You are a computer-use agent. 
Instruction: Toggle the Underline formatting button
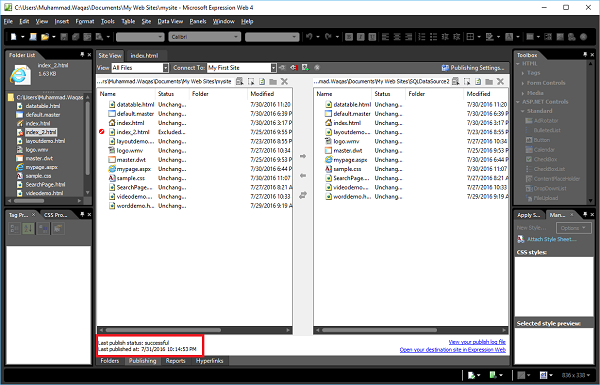coord(372,37)
